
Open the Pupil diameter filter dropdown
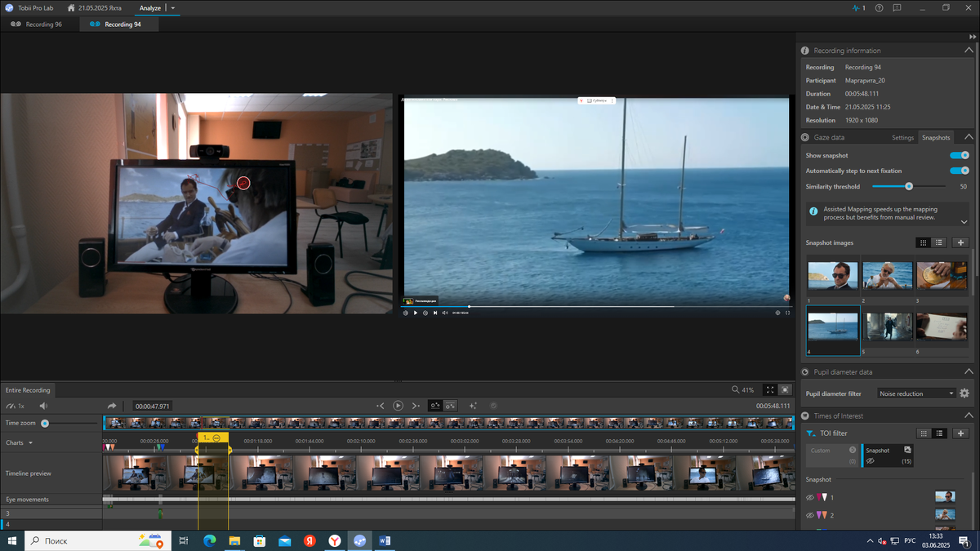(x=915, y=393)
